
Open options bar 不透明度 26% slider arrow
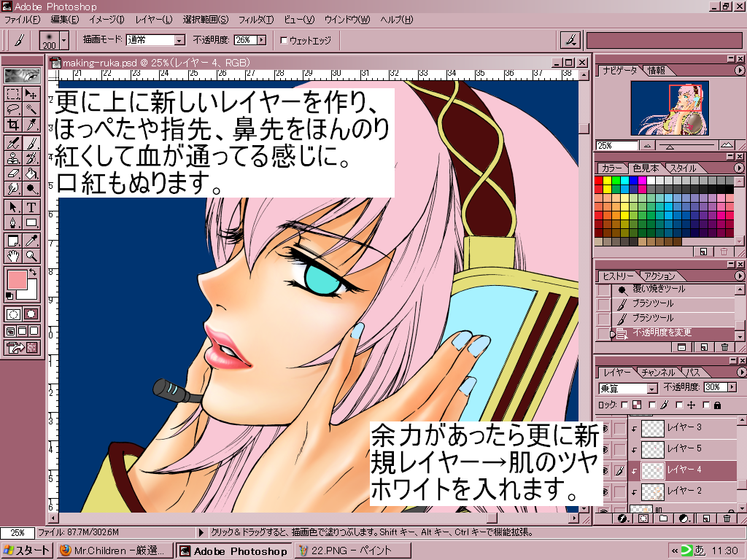[262, 41]
